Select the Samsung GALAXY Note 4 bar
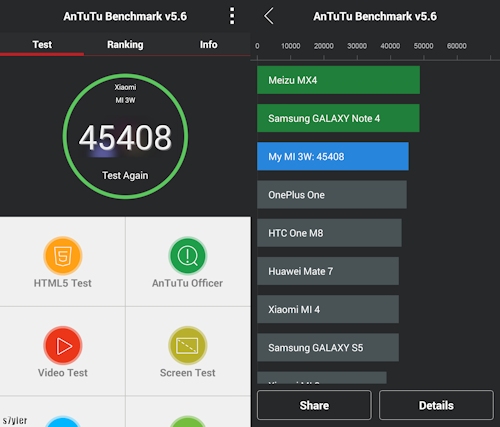 (338, 118)
